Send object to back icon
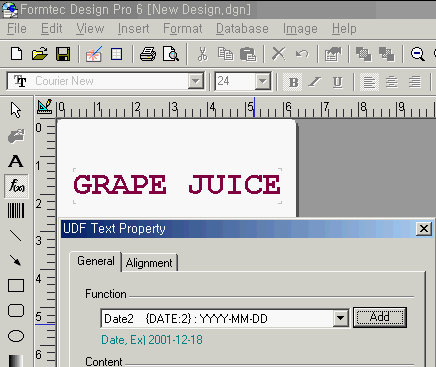The height and width of the screenshot is (367, 436). [387, 54]
